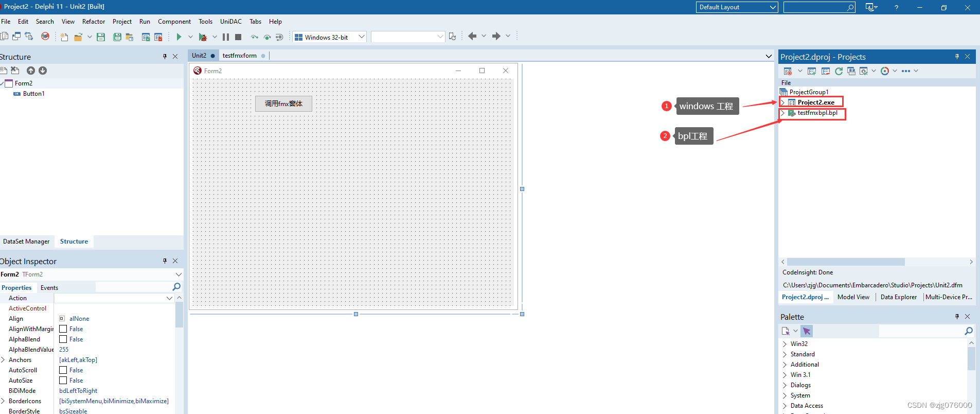
Task: Click Remove Project icon in Projects panel
Action: pyautogui.click(x=826, y=71)
